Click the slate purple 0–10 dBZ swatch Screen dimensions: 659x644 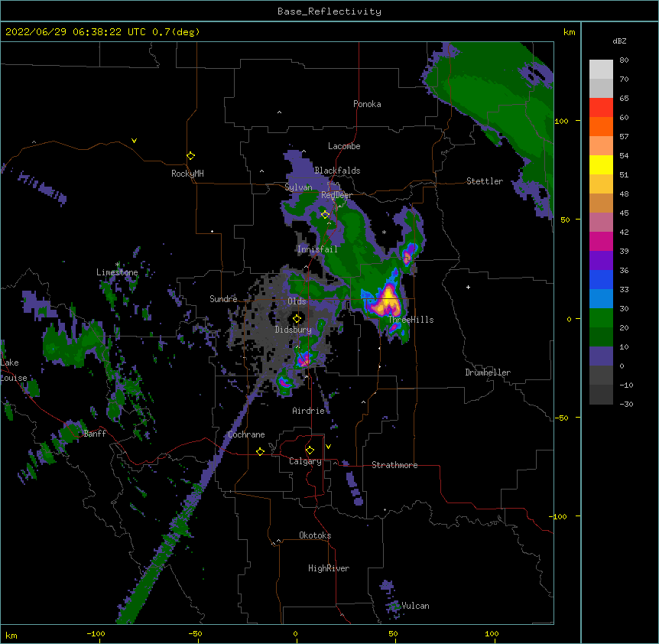601,356
